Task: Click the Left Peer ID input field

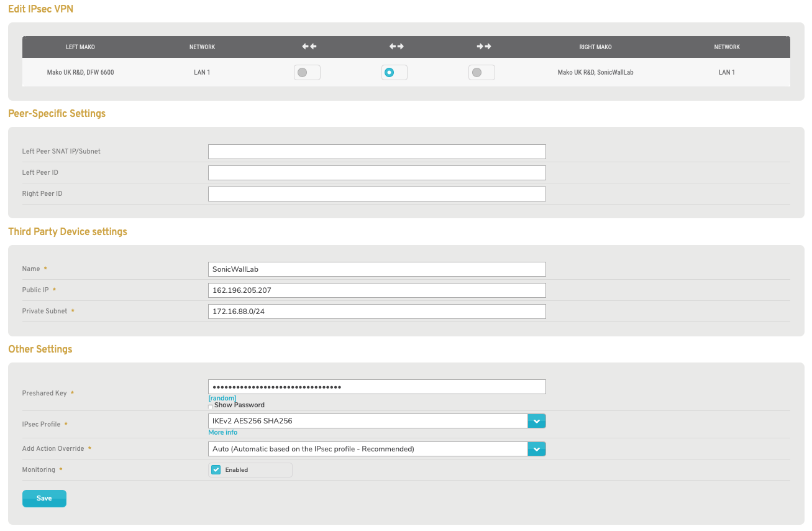Action: coord(376,172)
